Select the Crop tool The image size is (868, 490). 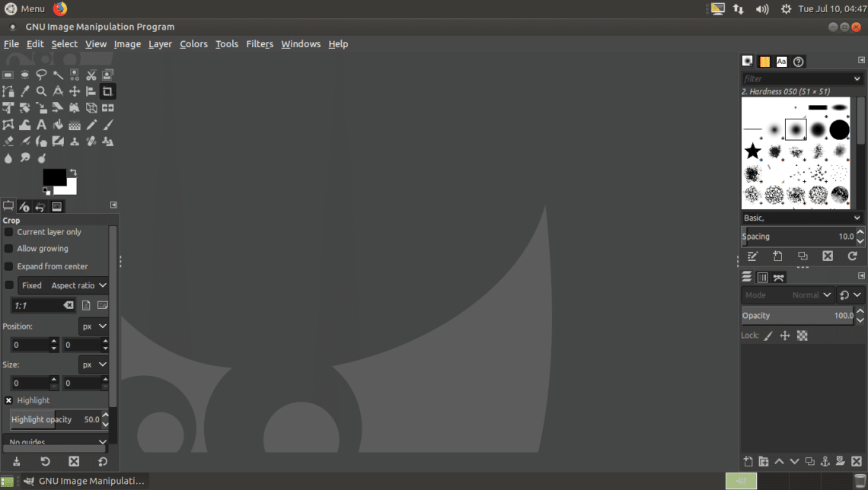(107, 91)
